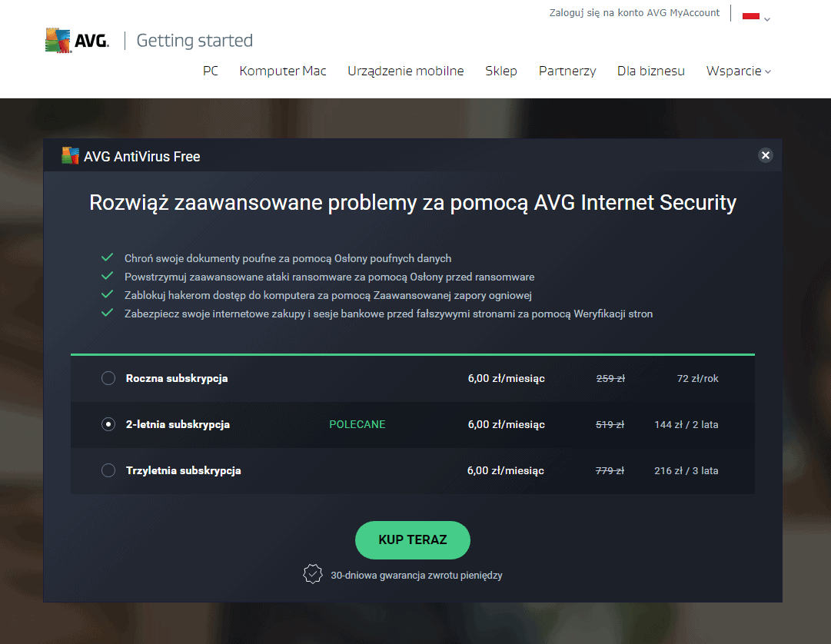Select the 2-letnia subskrypcja radio button
The width and height of the screenshot is (831, 644).
(x=108, y=423)
